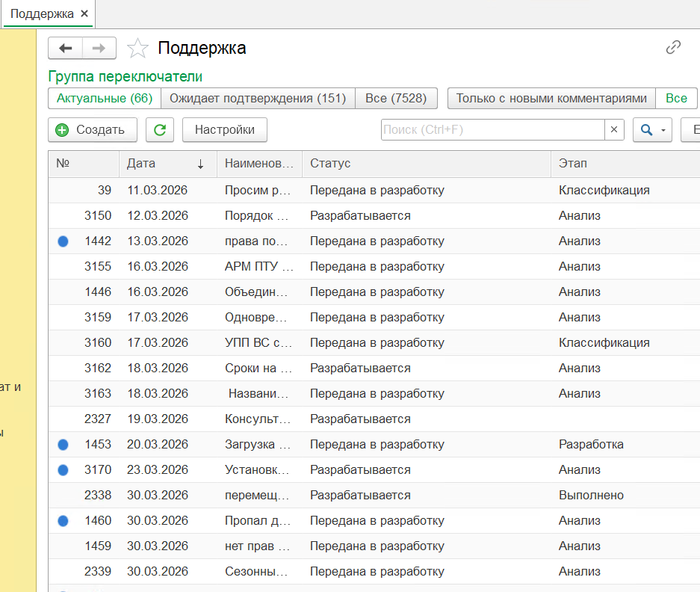Enable Только с новыми комментариями filter
Image resolution: width=700 pixels, height=592 pixels.
point(551,99)
